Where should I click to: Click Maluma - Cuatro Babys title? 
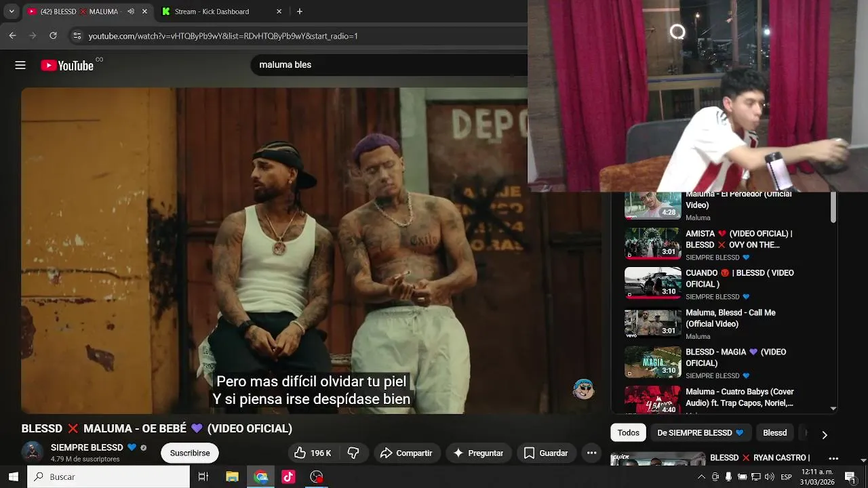click(739, 397)
